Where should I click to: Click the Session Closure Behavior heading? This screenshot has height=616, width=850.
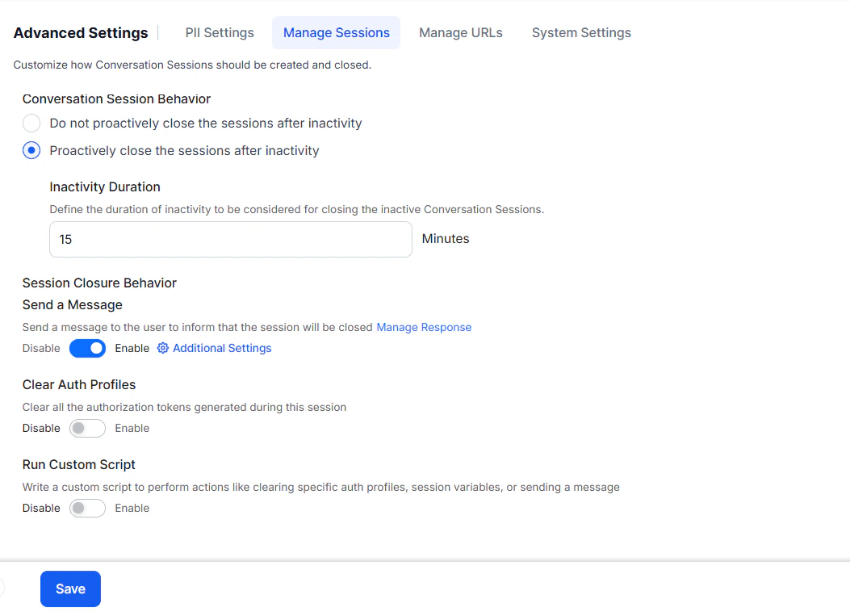[x=99, y=283]
